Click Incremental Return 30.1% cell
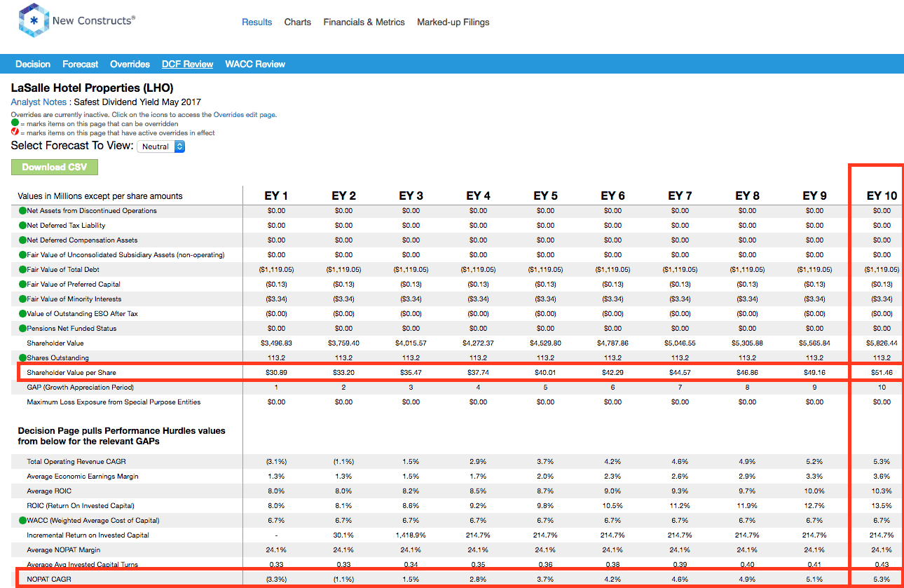 pyautogui.click(x=343, y=535)
